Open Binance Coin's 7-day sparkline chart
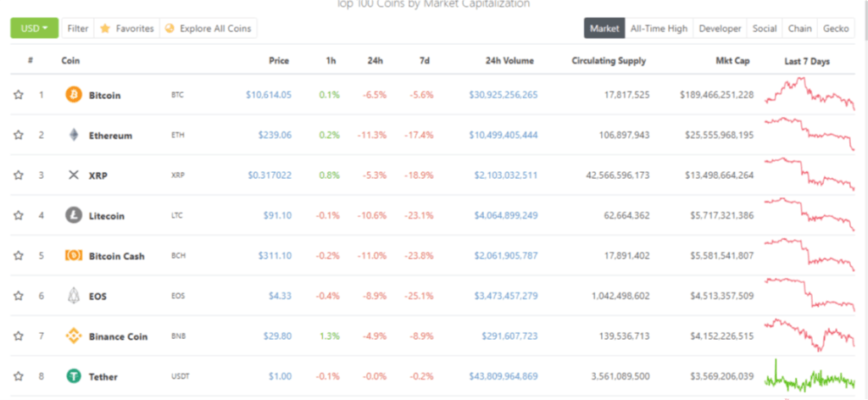 [810, 335]
